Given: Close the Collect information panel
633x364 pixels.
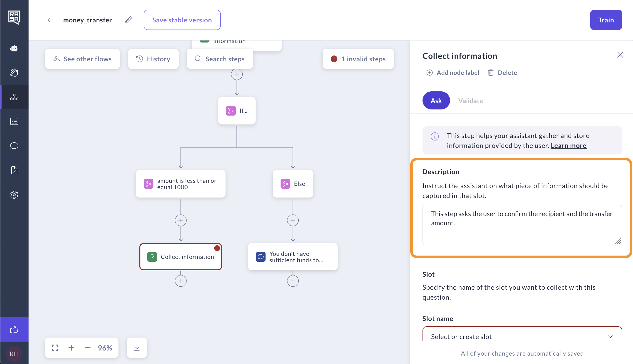Looking at the screenshot, I should [620, 55].
